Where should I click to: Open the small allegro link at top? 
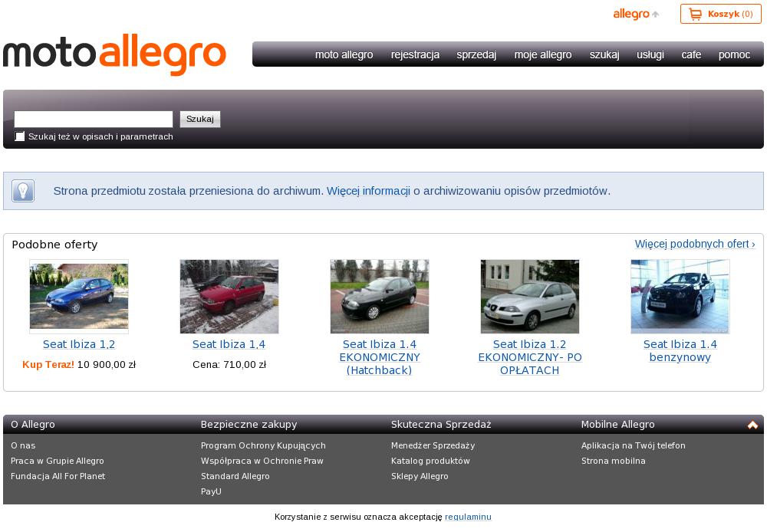636,14
